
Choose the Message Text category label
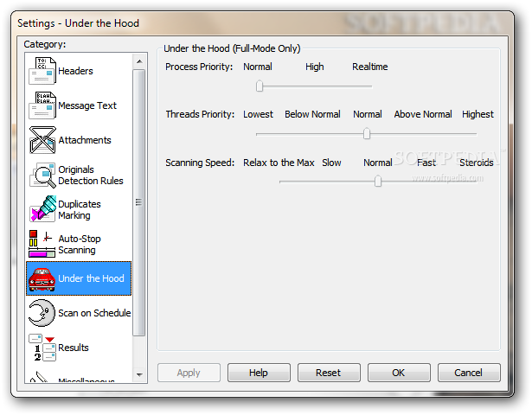[x=87, y=105]
